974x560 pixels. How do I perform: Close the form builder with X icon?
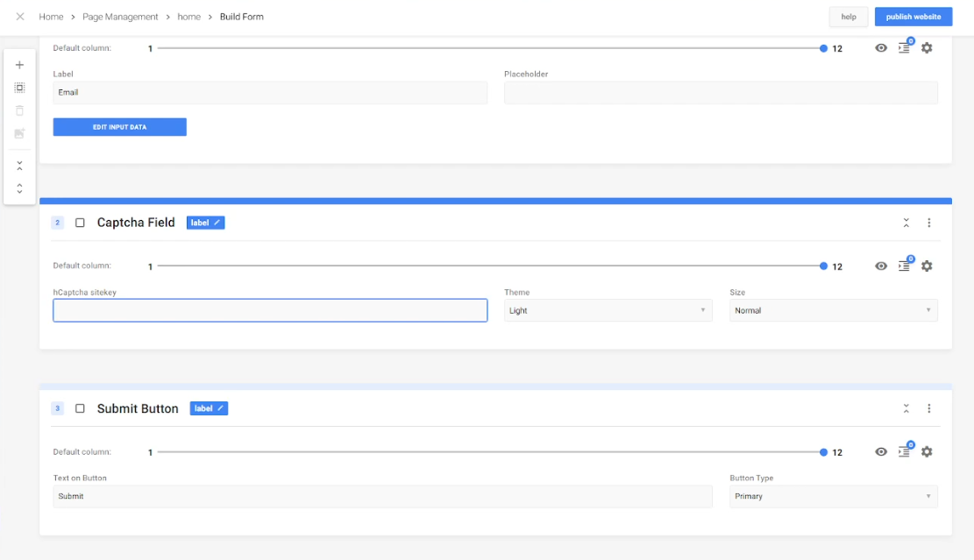20,17
